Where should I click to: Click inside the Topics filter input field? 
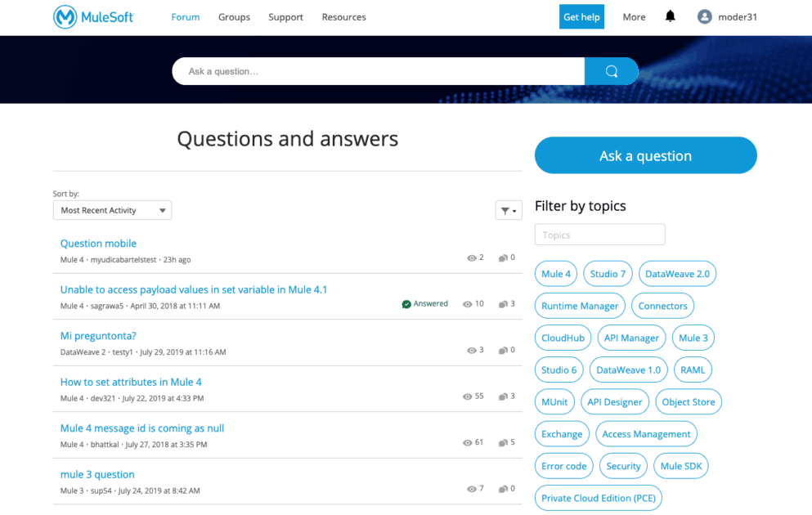tap(599, 234)
